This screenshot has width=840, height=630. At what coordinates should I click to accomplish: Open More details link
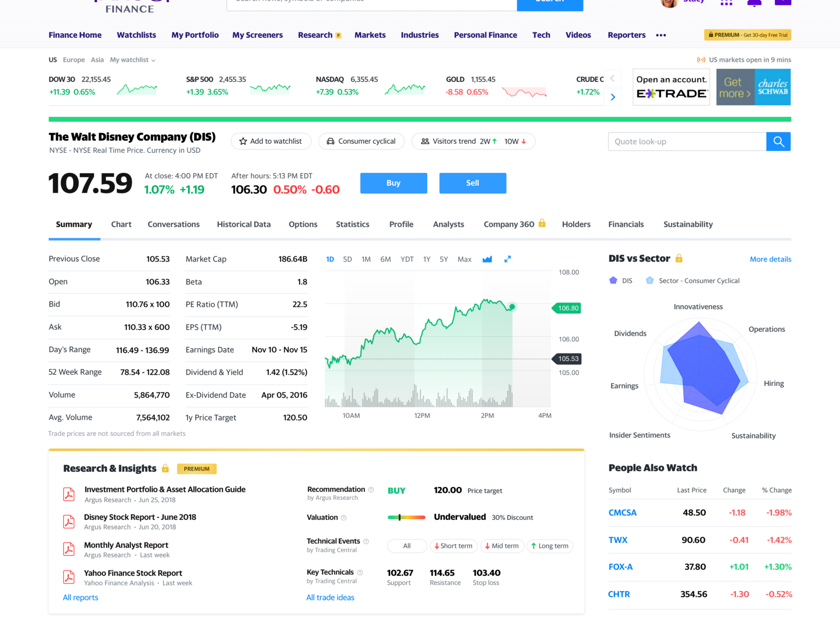[x=770, y=259]
